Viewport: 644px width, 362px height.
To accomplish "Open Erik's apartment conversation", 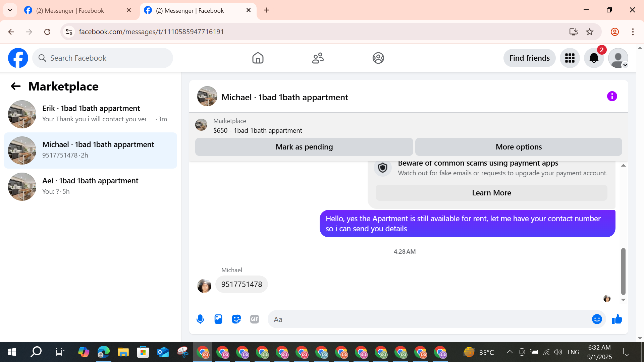I will tap(91, 114).
